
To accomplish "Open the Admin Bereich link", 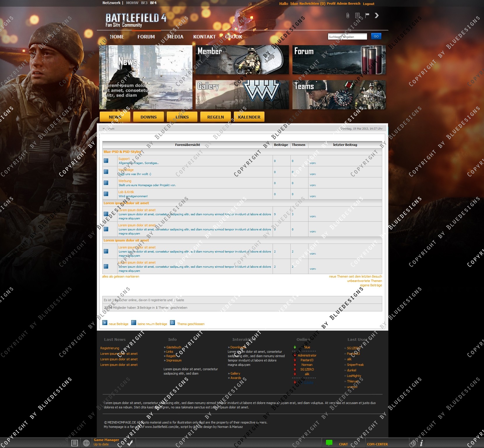I will [x=348, y=3].
